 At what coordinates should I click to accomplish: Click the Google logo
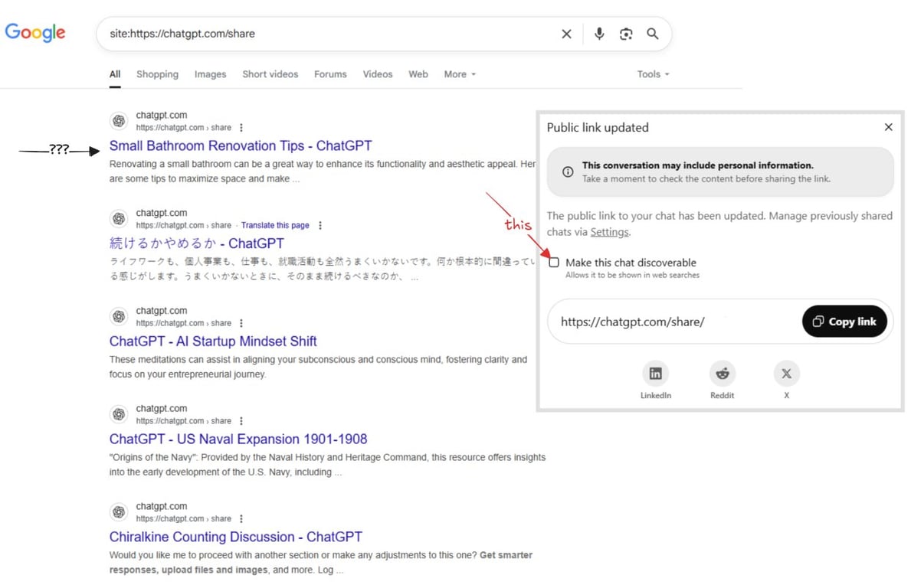(x=35, y=33)
